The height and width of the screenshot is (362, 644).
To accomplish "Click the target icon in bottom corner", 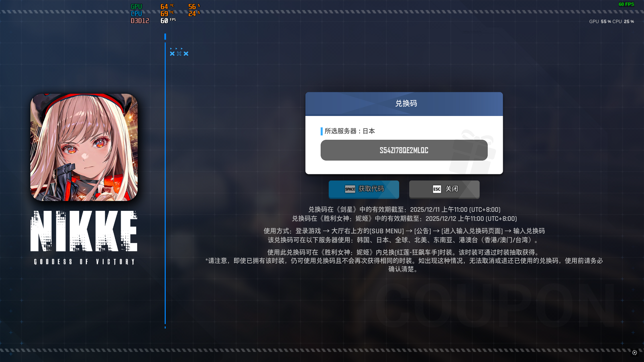I will tap(634, 352).
